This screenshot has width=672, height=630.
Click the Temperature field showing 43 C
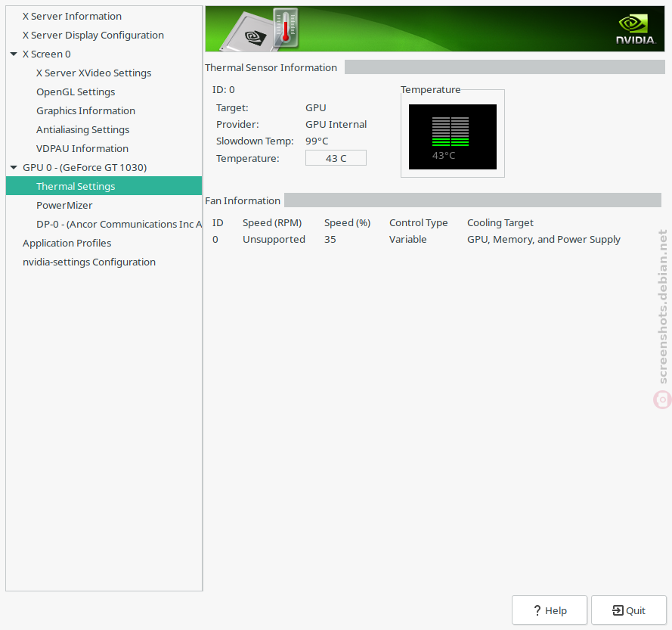[x=336, y=158]
